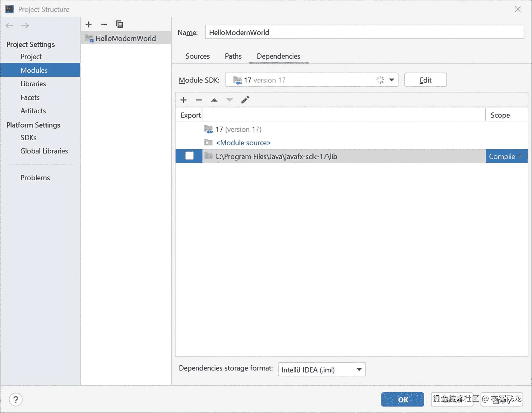Open Project settings

pyautogui.click(x=31, y=56)
